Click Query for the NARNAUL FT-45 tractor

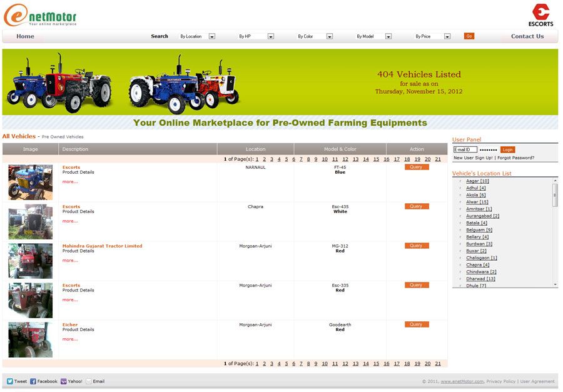point(417,167)
